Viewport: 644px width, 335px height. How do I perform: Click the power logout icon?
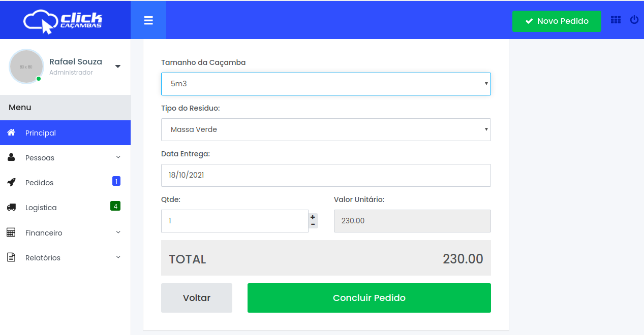click(x=634, y=20)
